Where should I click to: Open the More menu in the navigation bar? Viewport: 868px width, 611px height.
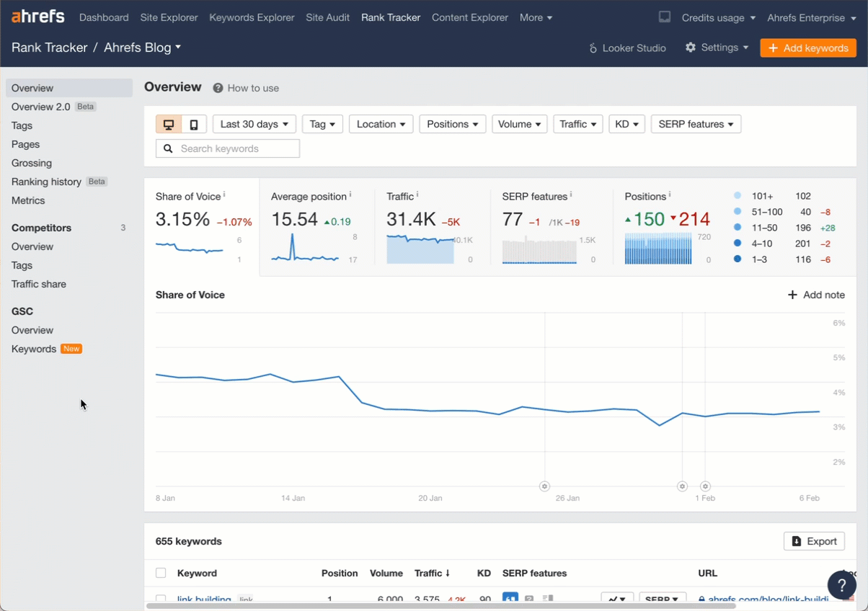pyautogui.click(x=536, y=17)
